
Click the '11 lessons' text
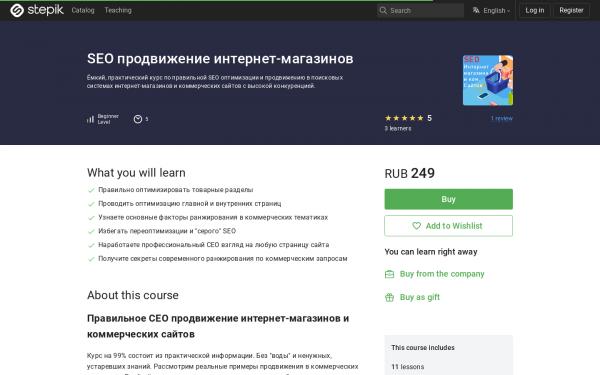(x=408, y=367)
